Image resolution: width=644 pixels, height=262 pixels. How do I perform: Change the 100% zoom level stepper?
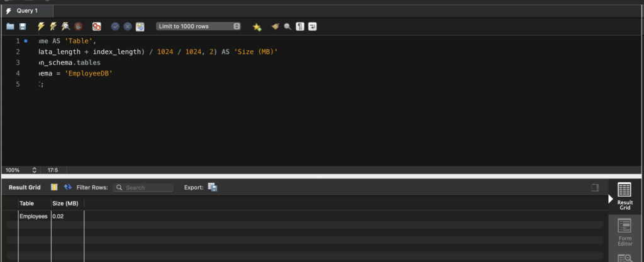click(x=34, y=170)
